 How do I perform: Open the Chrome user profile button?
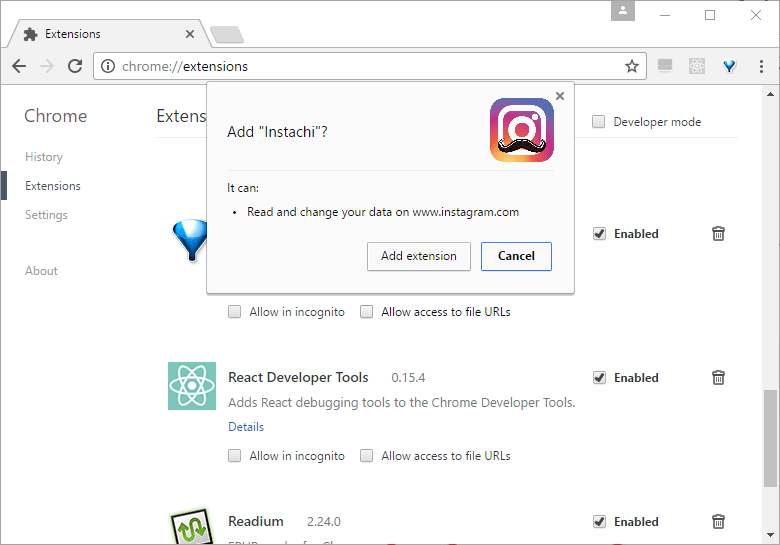(623, 10)
